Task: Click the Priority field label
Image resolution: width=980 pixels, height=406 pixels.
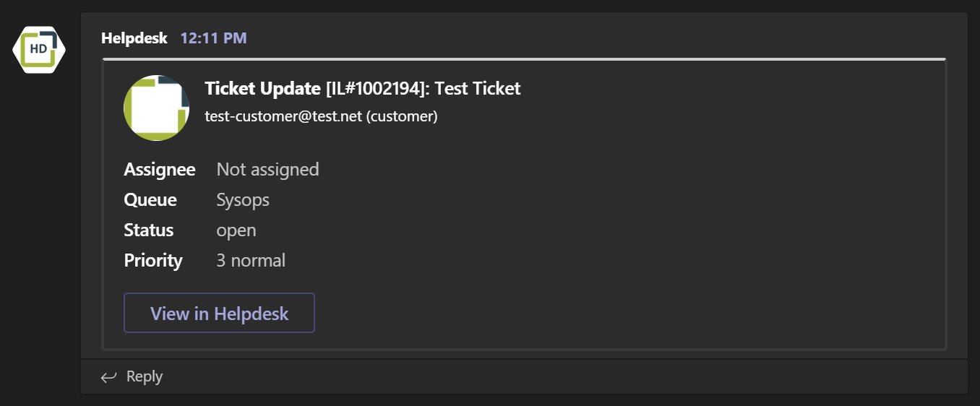Action: pos(153,260)
